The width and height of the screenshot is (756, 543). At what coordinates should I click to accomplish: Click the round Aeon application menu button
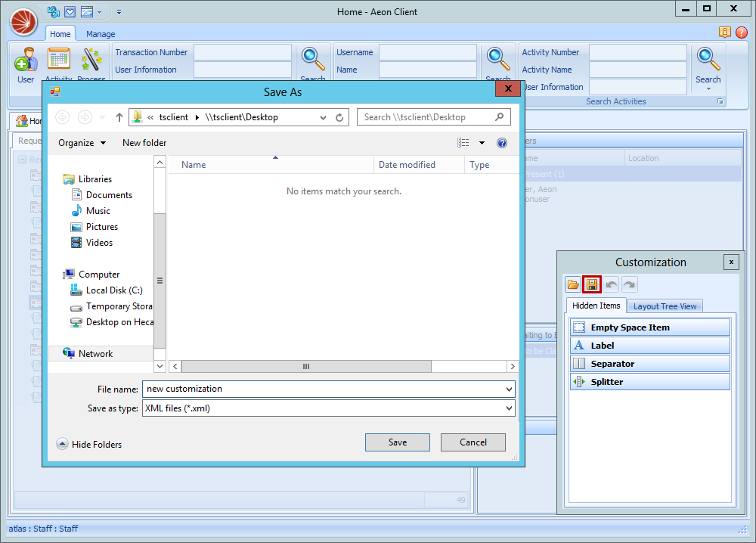tap(23, 22)
